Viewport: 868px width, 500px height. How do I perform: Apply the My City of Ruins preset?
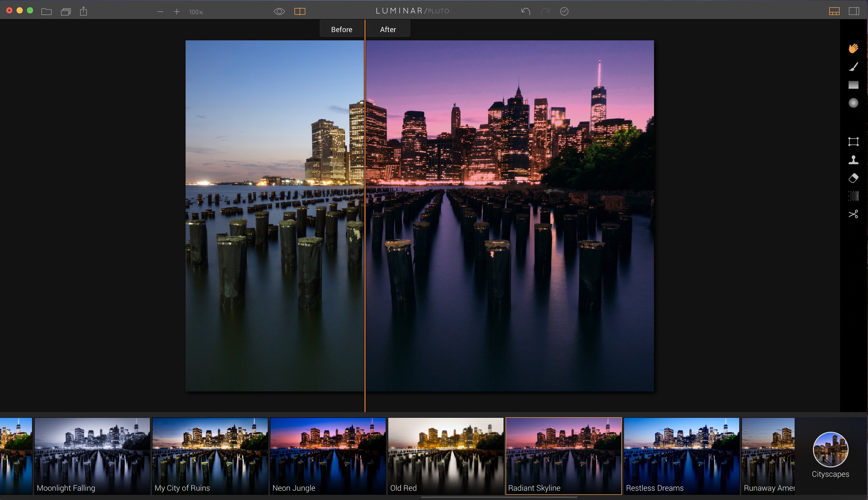(210, 456)
